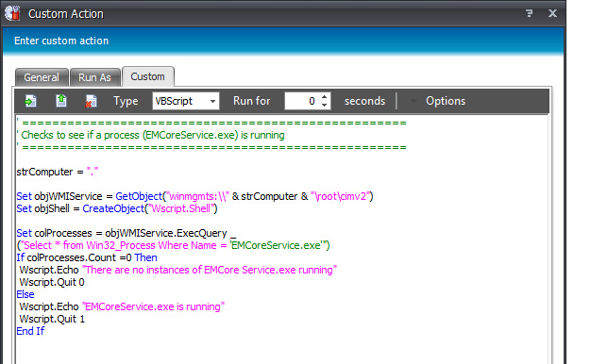Click the Wscript.Quit 0 line
The height and width of the screenshot is (364, 591).
click(x=52, y=282)
